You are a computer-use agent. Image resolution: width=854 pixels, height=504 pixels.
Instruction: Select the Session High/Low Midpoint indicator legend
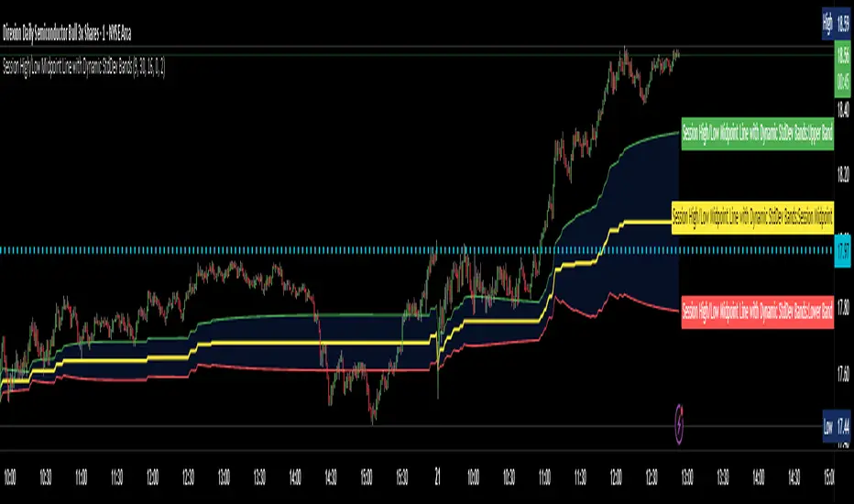coord(83,67)
